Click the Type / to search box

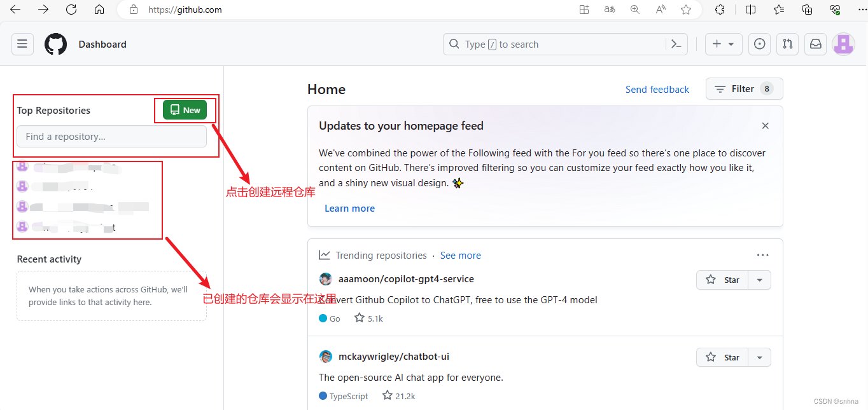pos(556,44)
